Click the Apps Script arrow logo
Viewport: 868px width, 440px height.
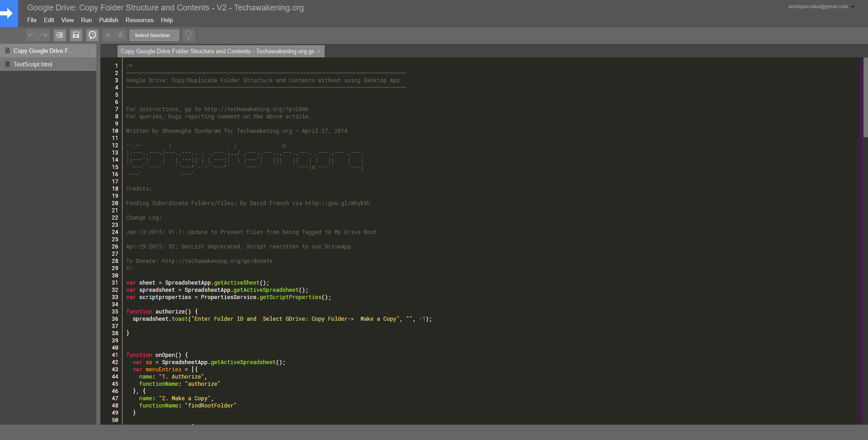point(9,14)
